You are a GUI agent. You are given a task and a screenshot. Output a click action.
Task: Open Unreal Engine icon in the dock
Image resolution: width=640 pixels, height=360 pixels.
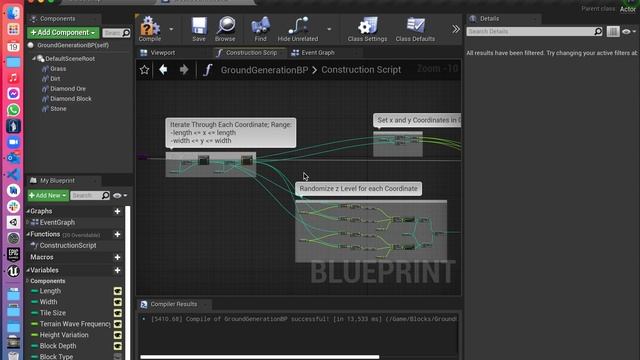pos(13,271)
